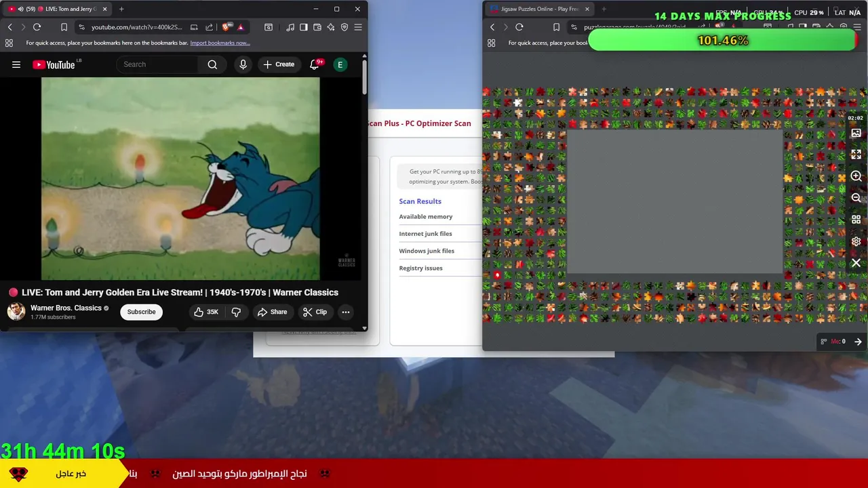Mute the YouTube tab via speaker icon
This screenshot has width=868, height=488.
pyautogui.click(x=20, y=9)
